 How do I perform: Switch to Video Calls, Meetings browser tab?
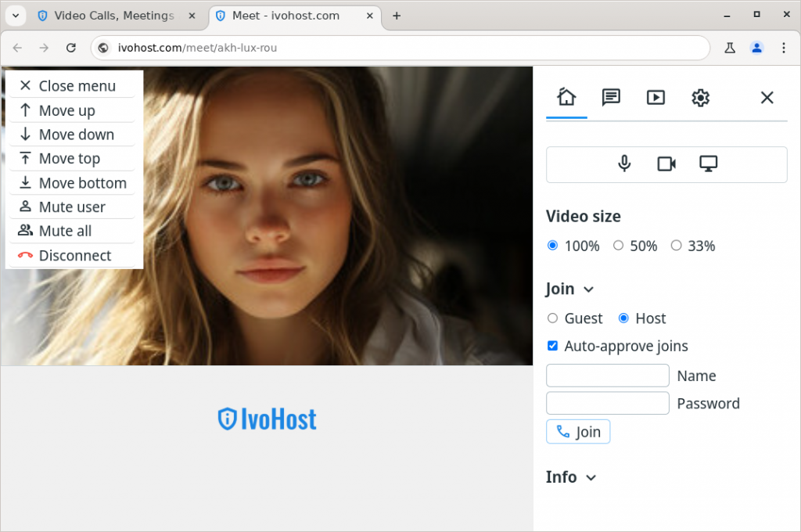pos(114,16)
